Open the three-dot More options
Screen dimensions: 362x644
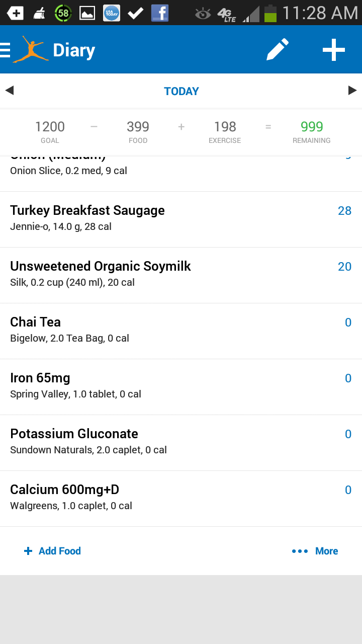(315, 551)
